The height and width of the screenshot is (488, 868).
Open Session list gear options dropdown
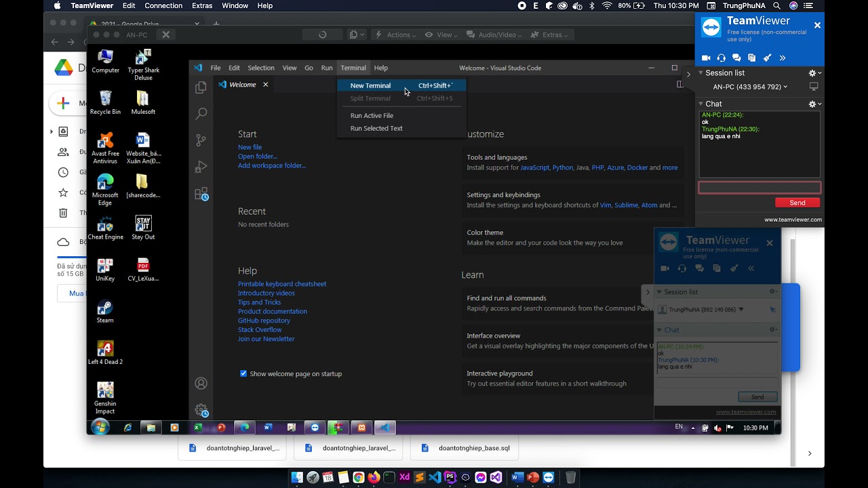tap(814, 73)
